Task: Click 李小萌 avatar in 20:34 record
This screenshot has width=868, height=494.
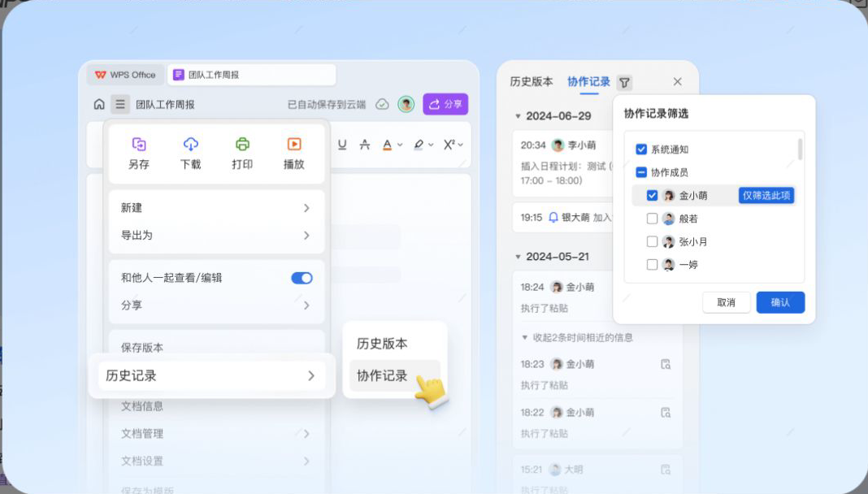Action: pyautogui.click(x=558, y=145)
